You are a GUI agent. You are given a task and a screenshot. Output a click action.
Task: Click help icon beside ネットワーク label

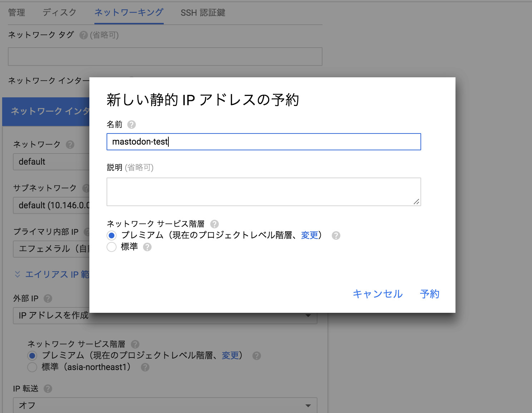[70, 145]
